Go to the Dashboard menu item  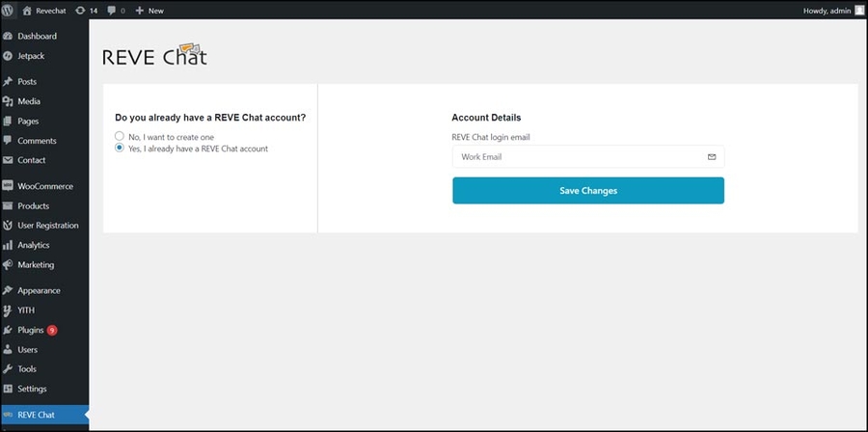pyautogui.click(x=37, y=37)
